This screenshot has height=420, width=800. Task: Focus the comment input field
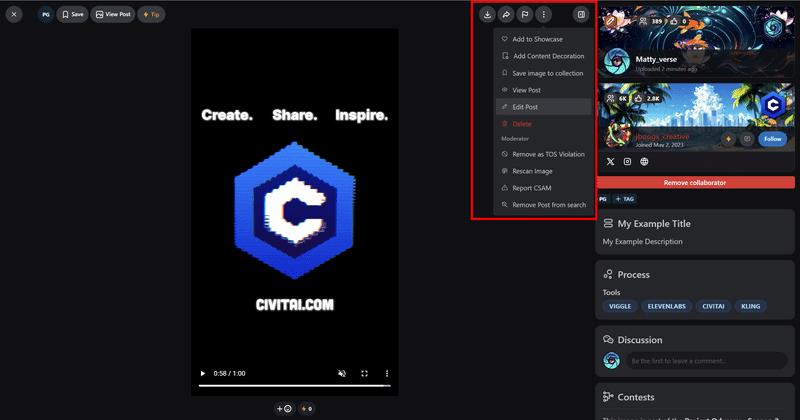pyautogui.click(x=707, y=361)
